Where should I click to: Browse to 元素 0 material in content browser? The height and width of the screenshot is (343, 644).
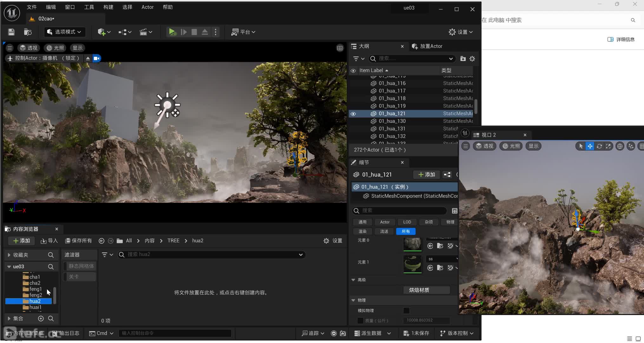[440, 246]
